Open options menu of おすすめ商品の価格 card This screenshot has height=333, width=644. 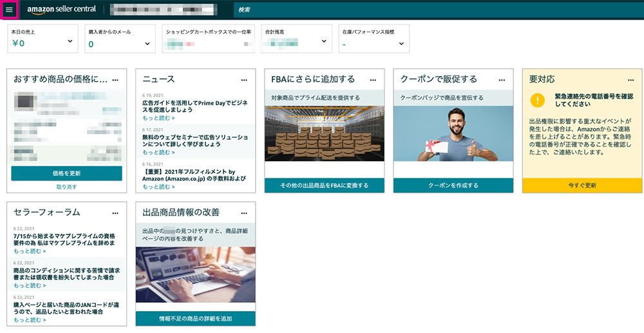(x=115, y=80)
